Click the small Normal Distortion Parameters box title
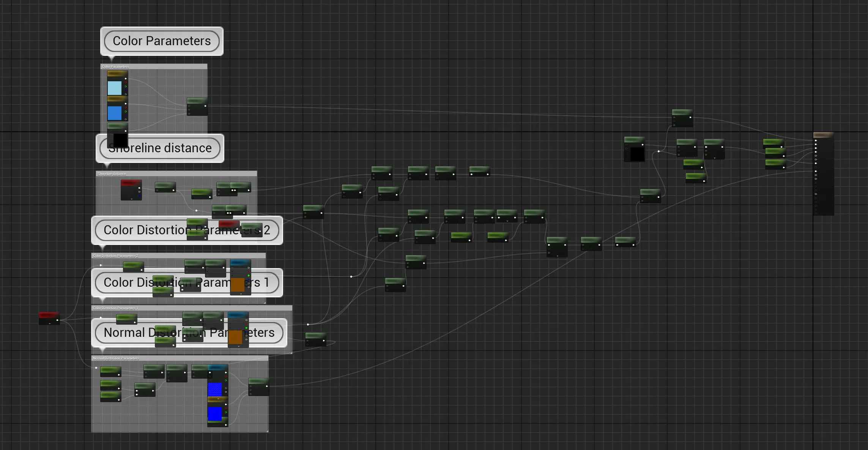This screenshot has width=868, height=450. click(180, 358)
